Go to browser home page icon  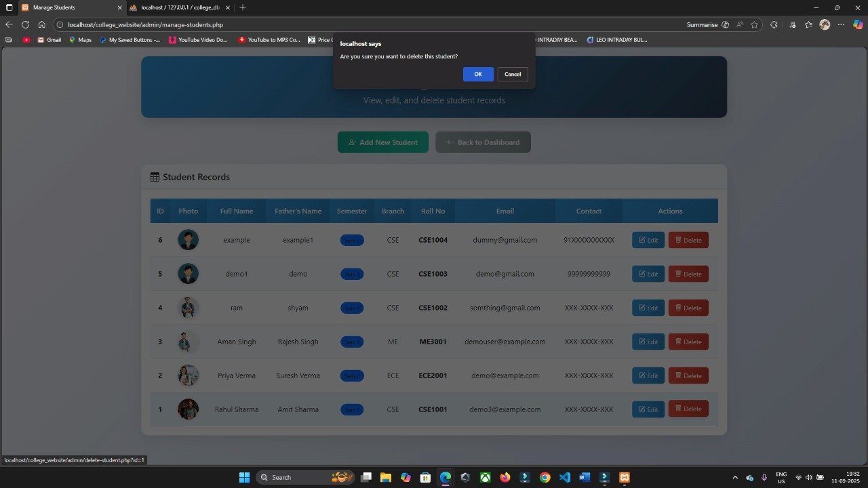(x=41, y=24)
